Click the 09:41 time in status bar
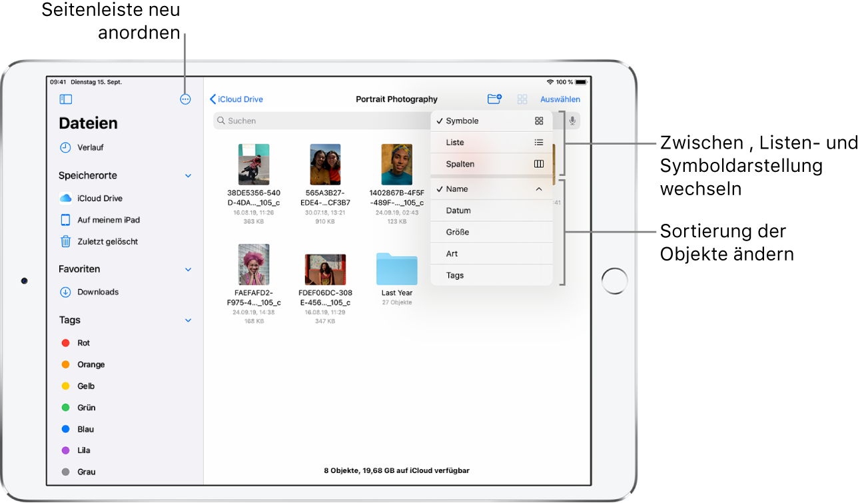The image size is (868, 503). pyautogui.click(x=58, y=82)
